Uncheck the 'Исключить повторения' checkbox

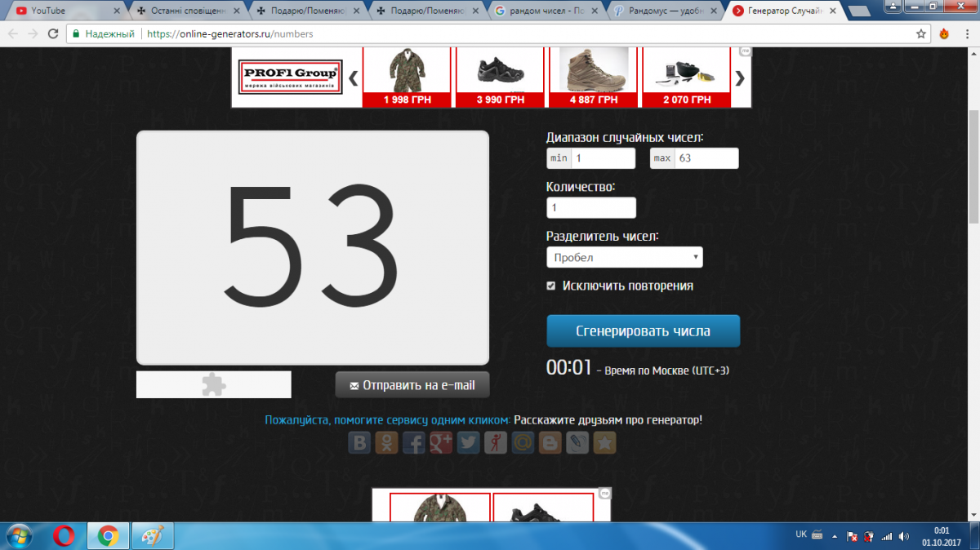click(552, 286)
